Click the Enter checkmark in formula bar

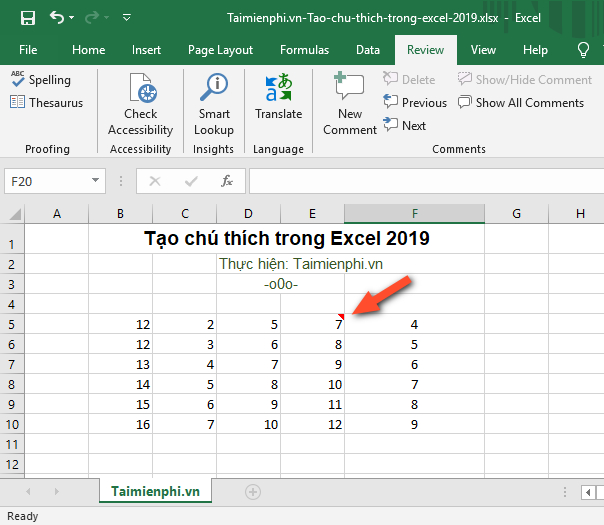191,181
